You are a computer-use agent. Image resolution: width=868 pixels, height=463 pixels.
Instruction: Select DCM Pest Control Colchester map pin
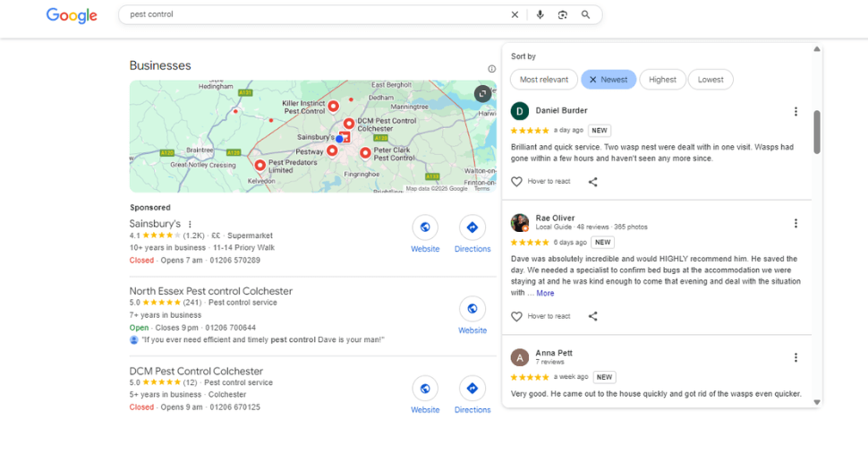348,124
